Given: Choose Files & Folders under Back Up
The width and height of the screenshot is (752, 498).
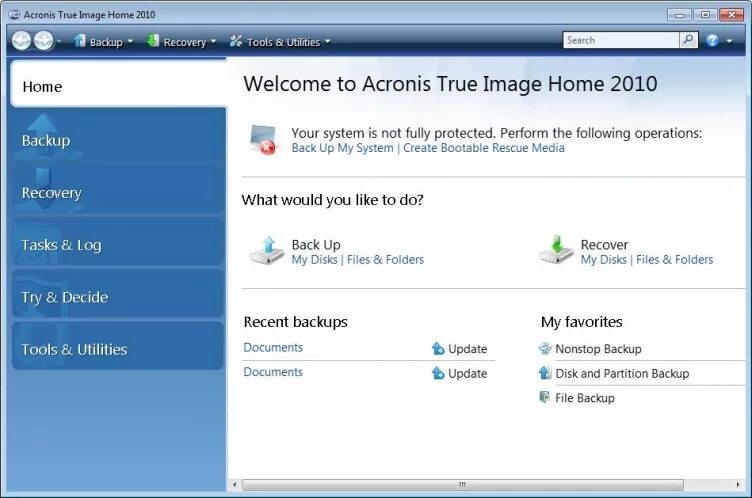Looking at the screenshot, I should coord(385,260).
